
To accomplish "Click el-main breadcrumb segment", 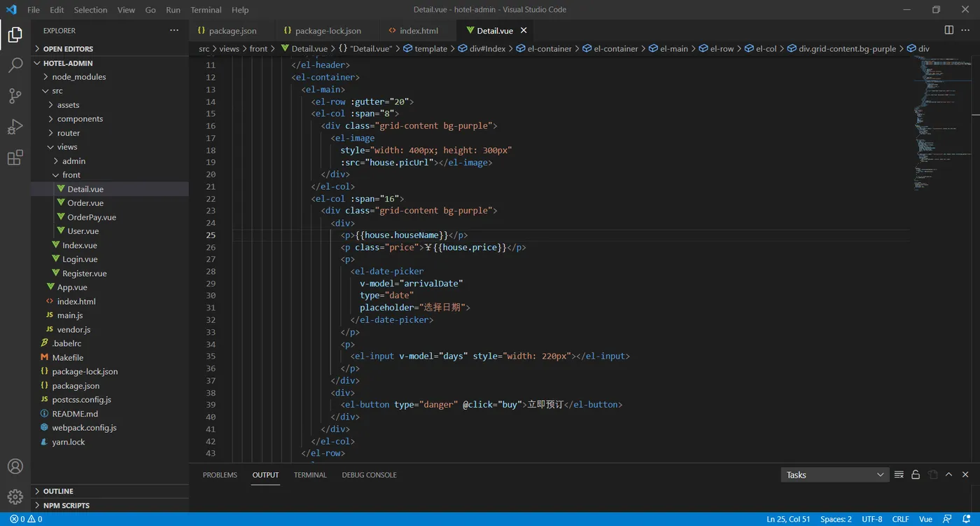I will pos(669,49).
